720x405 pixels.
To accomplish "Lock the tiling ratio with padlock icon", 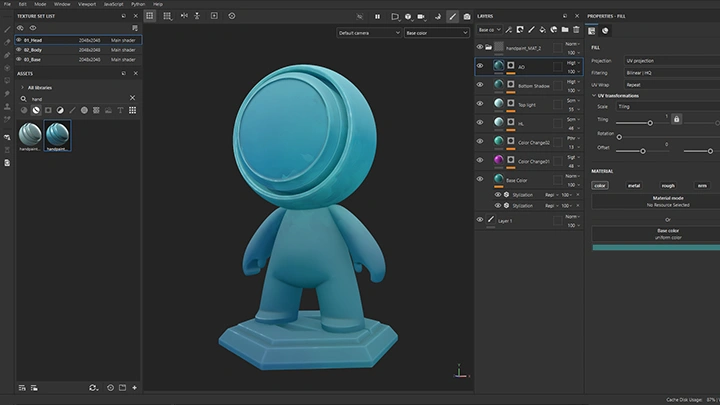I will coord(676,119).
